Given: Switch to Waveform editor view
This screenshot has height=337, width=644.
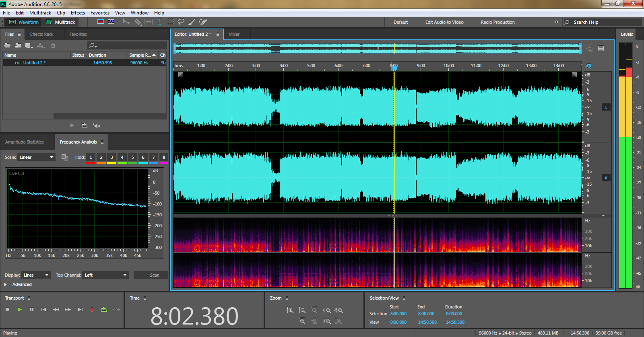Looking at the screenshot, I should [24, 22].
